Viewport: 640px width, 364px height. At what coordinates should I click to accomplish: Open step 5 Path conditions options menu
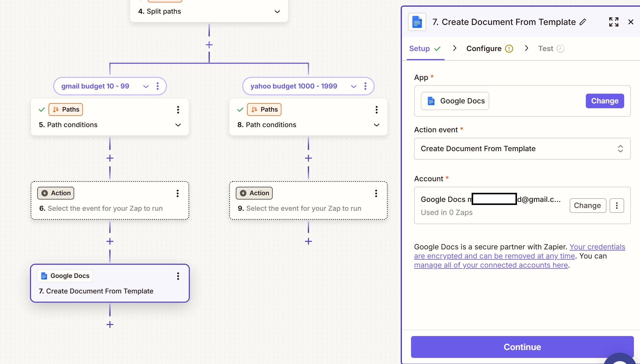click(x=178, y=110)
